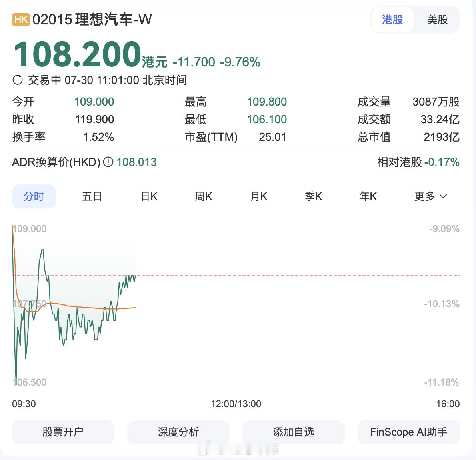Click the 昨收 value 119.900
Screen dimensions: 476x460
click(94, 119)
